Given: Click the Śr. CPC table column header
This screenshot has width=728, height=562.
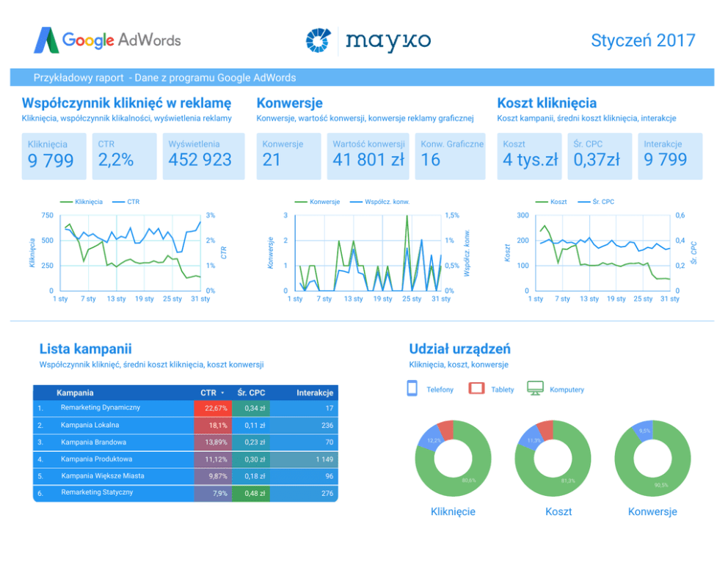Looking at the screenshot, I should (251, 393).
